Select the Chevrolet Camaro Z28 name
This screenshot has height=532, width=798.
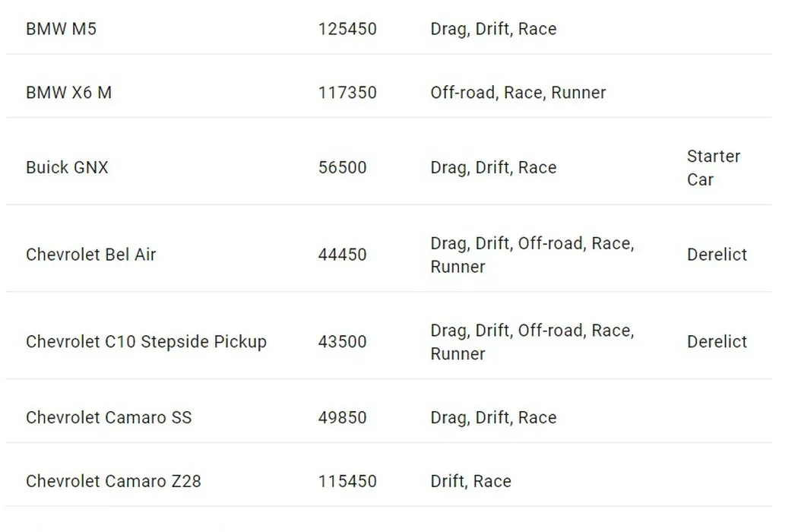pos(113,481)
